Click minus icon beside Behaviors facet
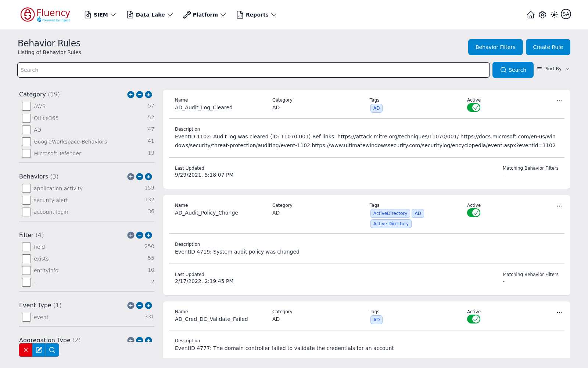588x368 pixels. click(x=140, y=177)
